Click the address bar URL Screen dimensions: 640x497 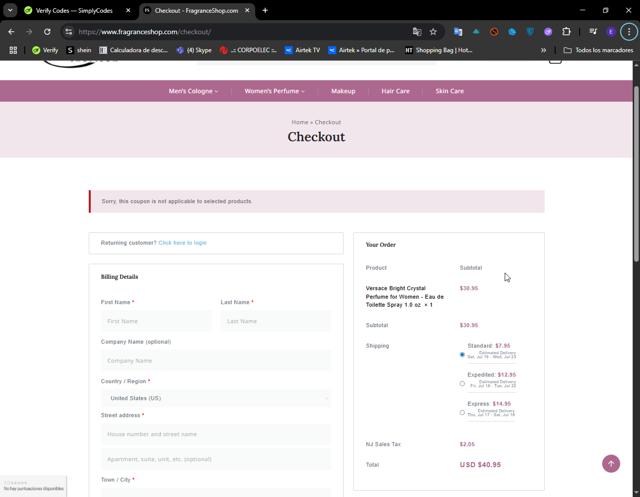(x=144, y=32)
